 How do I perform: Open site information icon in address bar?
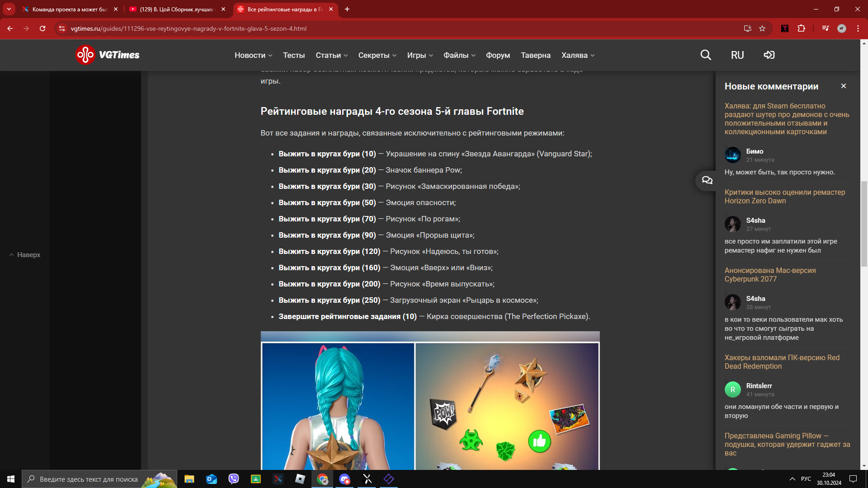pos(62,28)
